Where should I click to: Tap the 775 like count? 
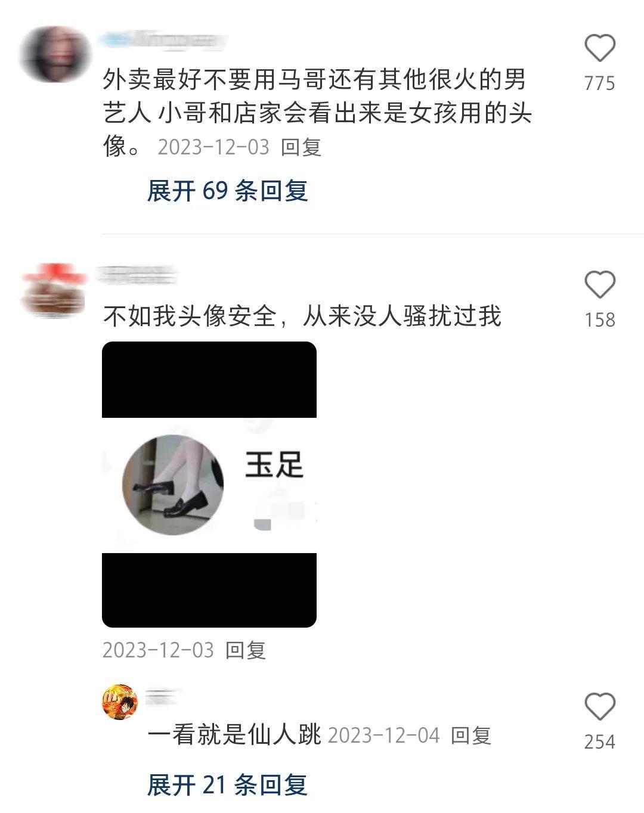pyautogui.click(x=599, y=83)
